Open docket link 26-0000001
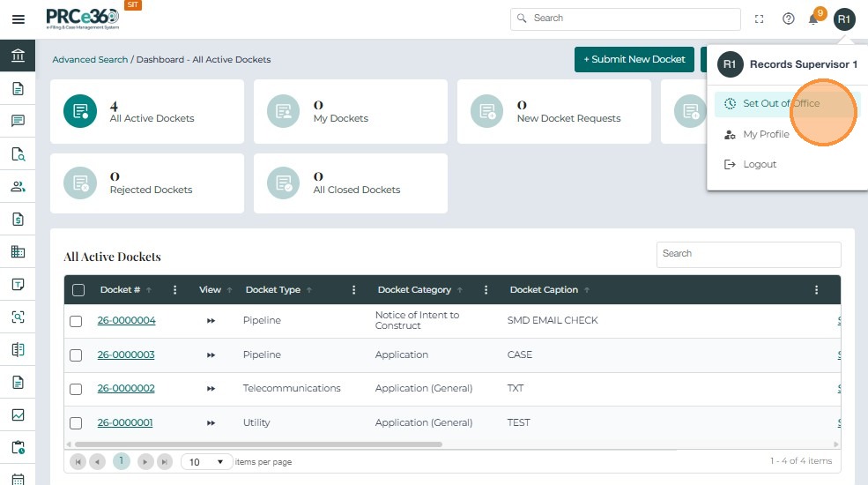868x485 pixels. point(125,423)
